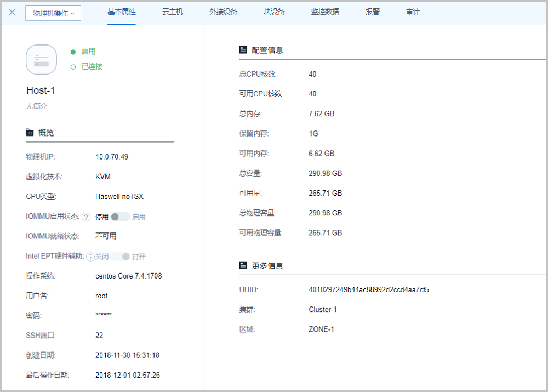Click the 概览 section icon
Screen dimensions: 548x392
30,133
